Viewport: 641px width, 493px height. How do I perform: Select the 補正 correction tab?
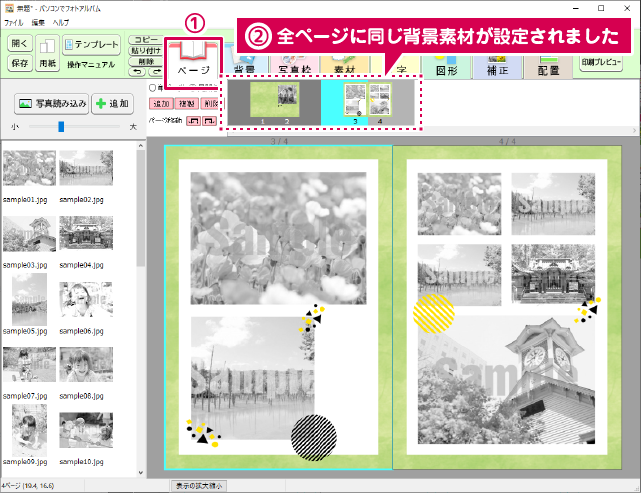[x=498, y=67]
